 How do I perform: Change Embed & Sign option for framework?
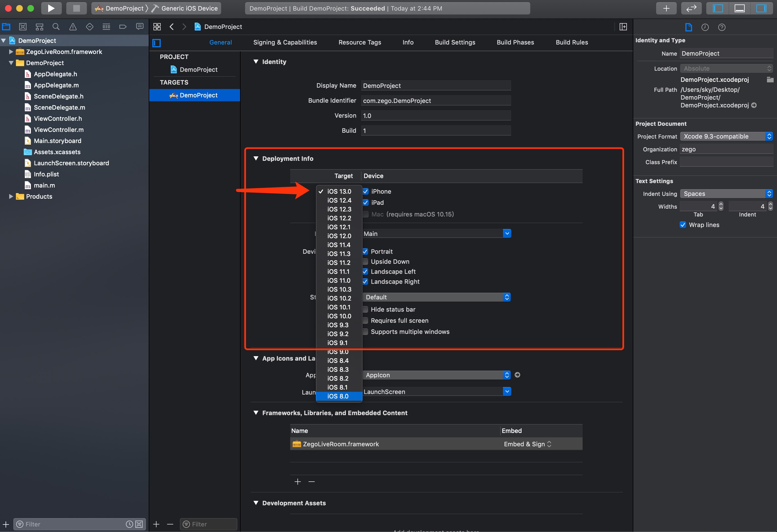coord(527,444)
